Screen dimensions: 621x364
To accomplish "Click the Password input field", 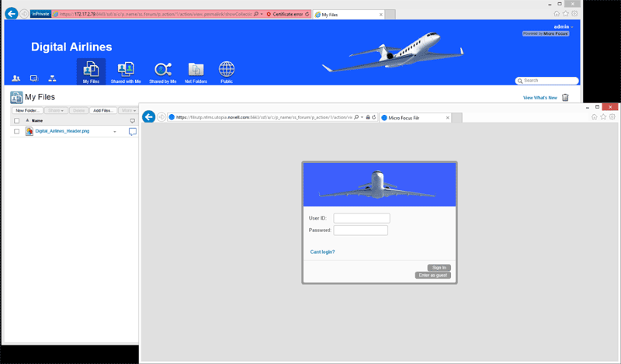I will (360, 231).
